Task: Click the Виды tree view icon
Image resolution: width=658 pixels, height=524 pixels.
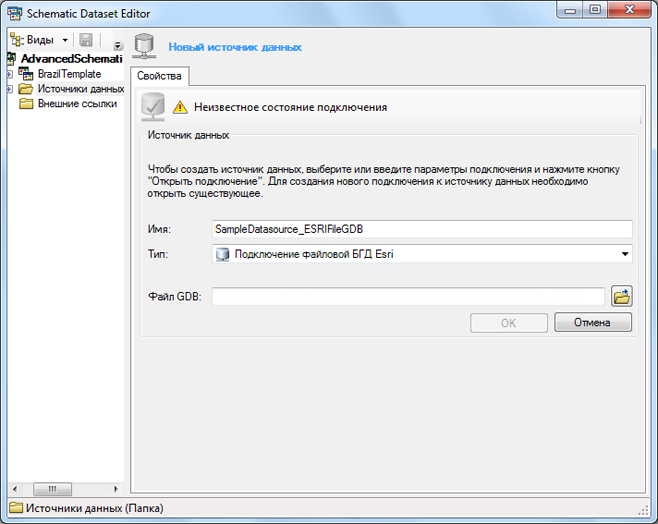Action: [17, 40]
